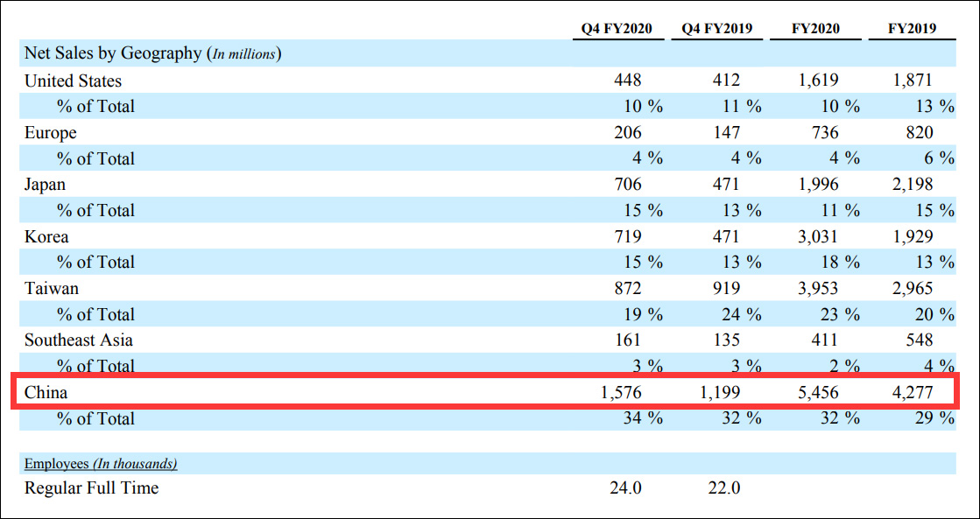The height and width of the screenshot is (519, 980).
Task: Click the highlighted China row label
Action: coord(46,392)
